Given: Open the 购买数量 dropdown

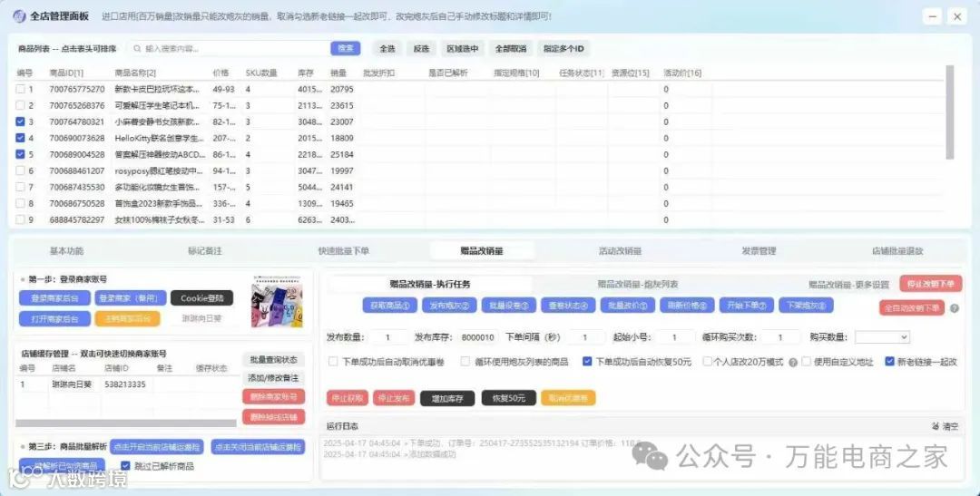Looking at the screenshot, I should click(882, 336).
